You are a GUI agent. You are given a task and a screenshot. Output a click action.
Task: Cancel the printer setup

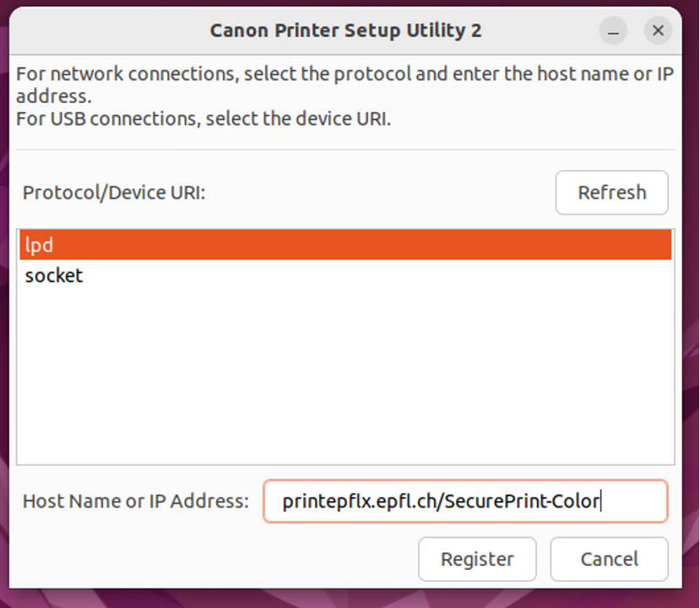pos(609,559)
